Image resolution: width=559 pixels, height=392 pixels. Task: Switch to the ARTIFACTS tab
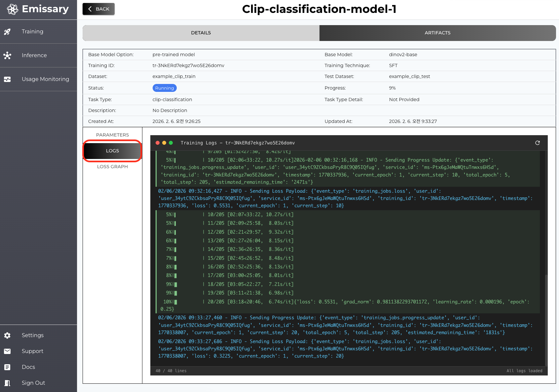coord(437,33)
